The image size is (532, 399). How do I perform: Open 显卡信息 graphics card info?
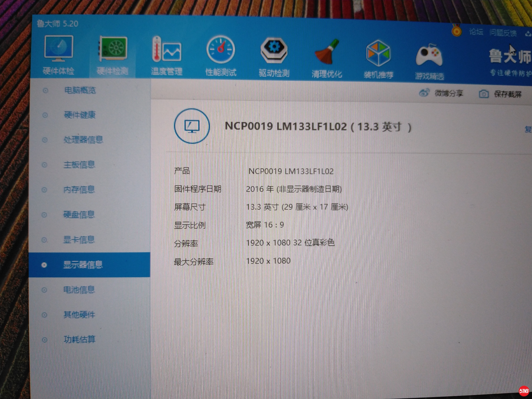point(79,240)
